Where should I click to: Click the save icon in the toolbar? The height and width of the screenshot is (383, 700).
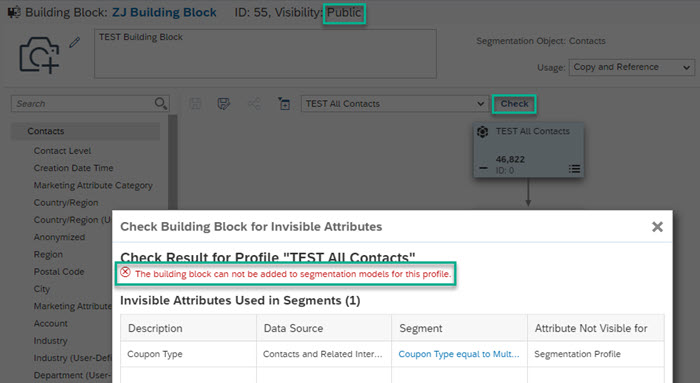[195, 104]
